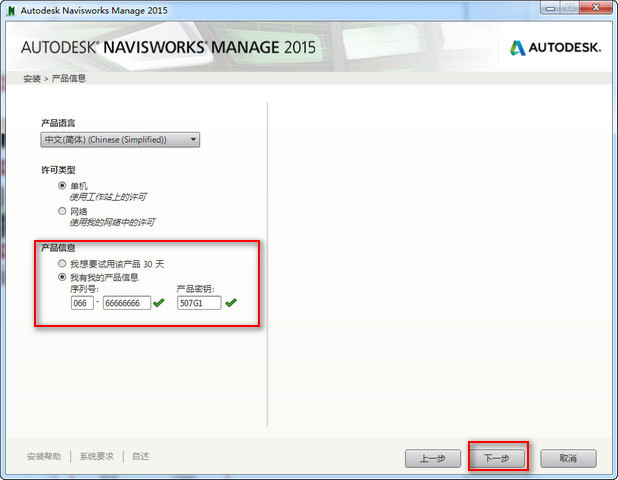Click the green checkmark next to serial number

159,303
